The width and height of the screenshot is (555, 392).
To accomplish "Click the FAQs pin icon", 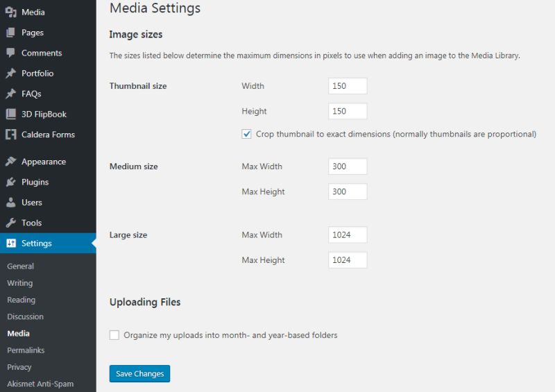I will click(11, 94).
